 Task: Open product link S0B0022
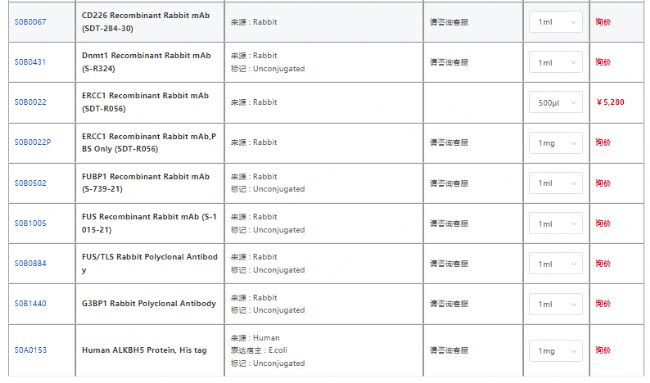click(30, 102)
